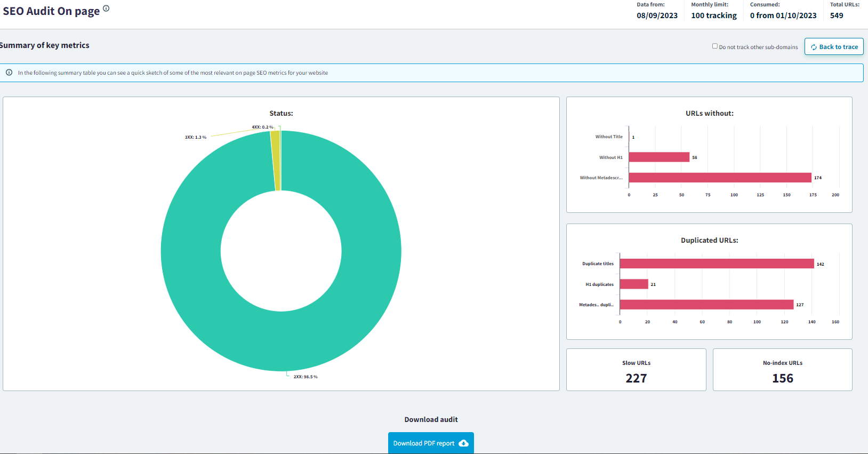Click the Duplicate titles bar showing 142
This screenshot has height=454, width=868.
[717, 264]
